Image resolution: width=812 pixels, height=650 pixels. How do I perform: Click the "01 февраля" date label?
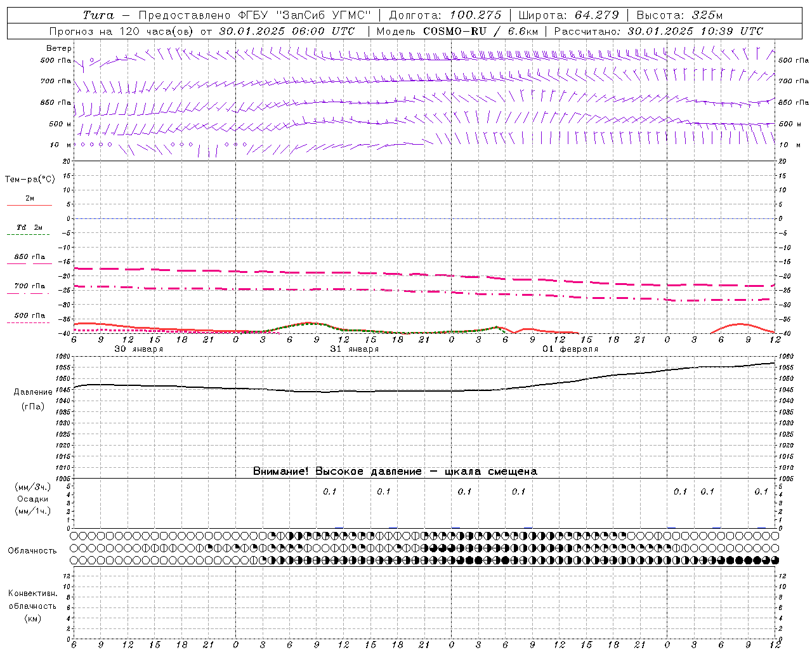[570, 349]
